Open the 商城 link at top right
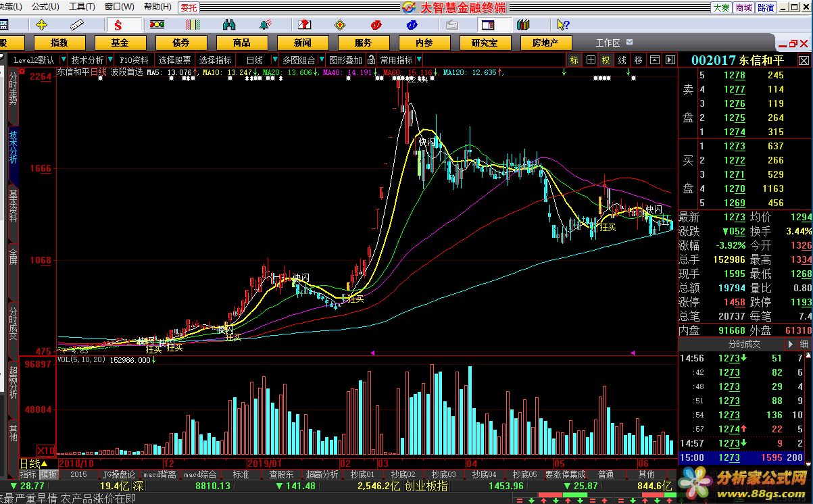This screenshot has width=813, height=504. tap(743, 7)
